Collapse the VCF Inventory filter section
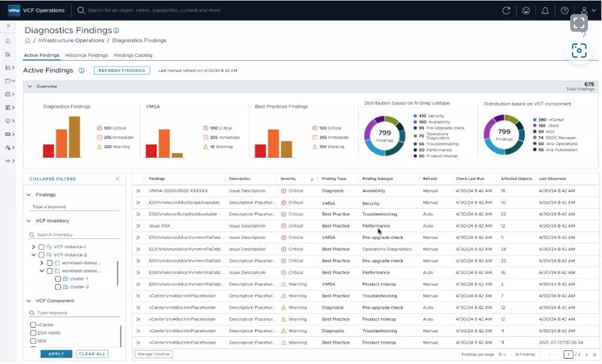The width and height of the screenshot is (602, 364). point(28,221)
